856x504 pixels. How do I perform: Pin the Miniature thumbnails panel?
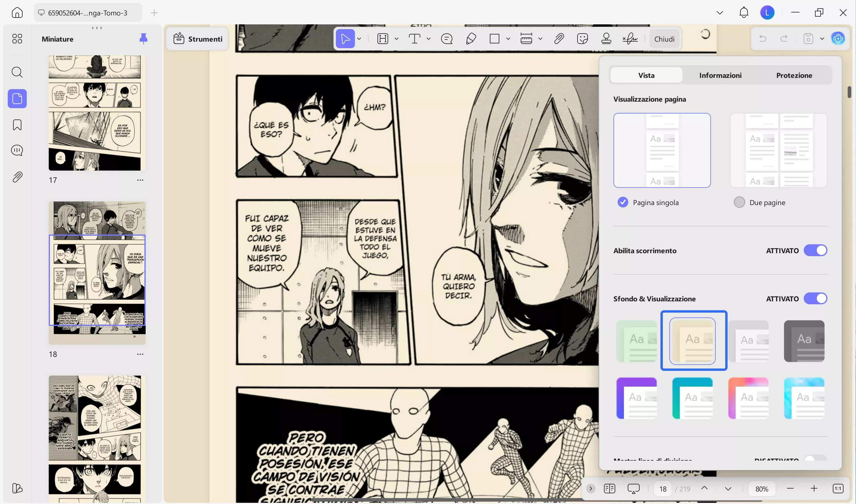pyautogui.click(x=143, y=39)
